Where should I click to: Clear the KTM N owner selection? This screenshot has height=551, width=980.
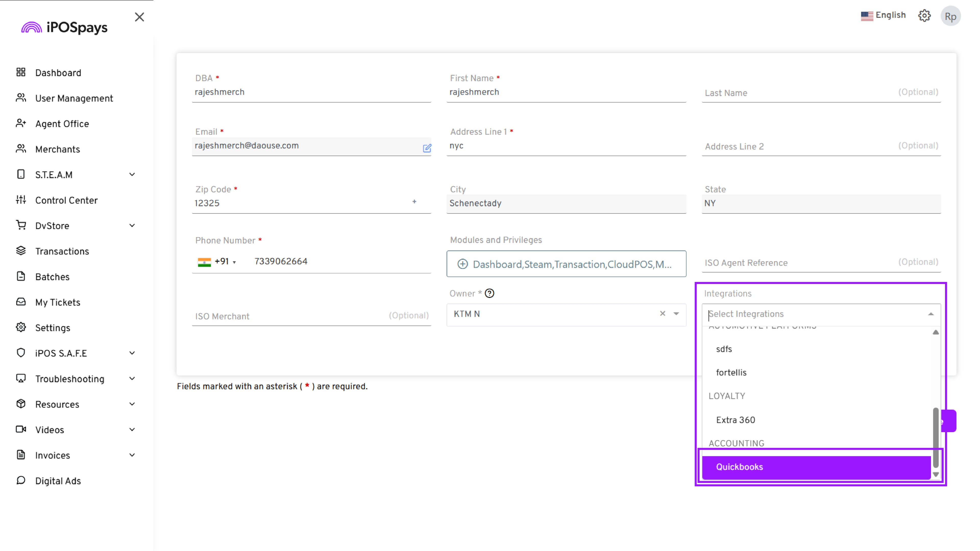(662, 314)
